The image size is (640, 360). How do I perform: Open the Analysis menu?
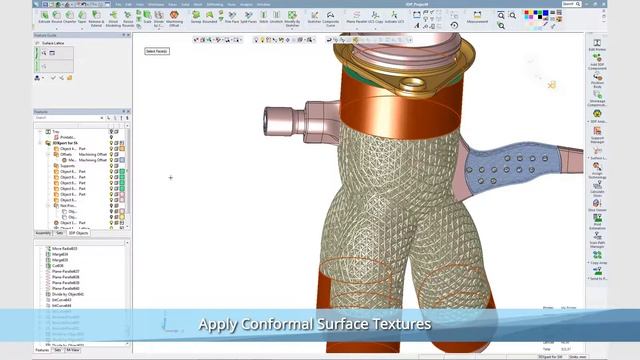(246, 4)
